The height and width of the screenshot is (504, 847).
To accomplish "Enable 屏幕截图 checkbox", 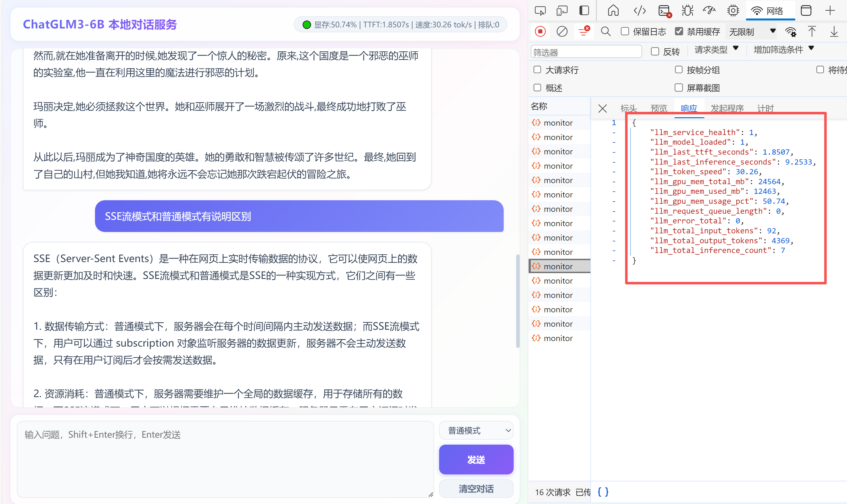I will (679, 88).
